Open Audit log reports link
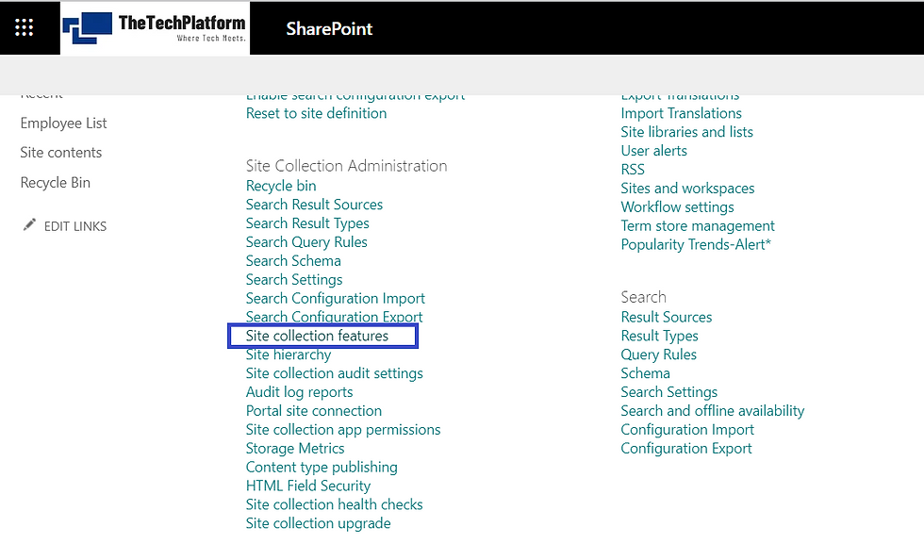The image size is (924, 560). pos(300,392)
